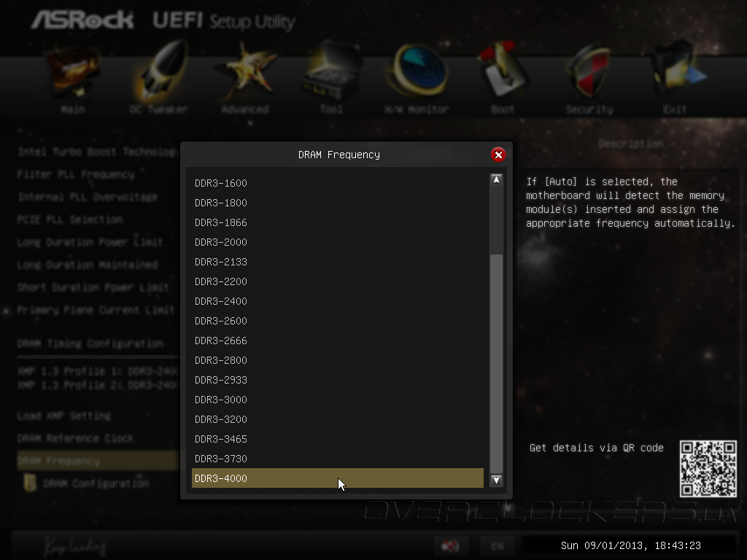Select Long Duration Maintained setting
Image resolution: width=747 pixels, height=560 pixels.
pos(88,265)
